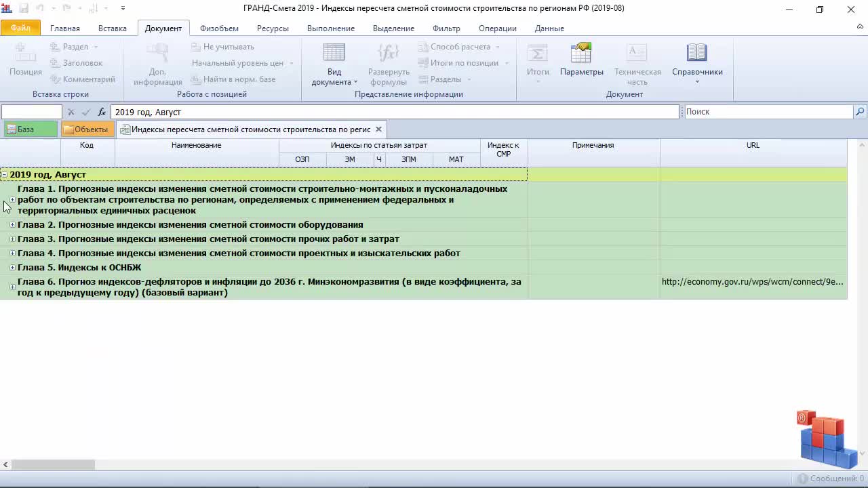Click the cell name box

[x=32, y=112]
